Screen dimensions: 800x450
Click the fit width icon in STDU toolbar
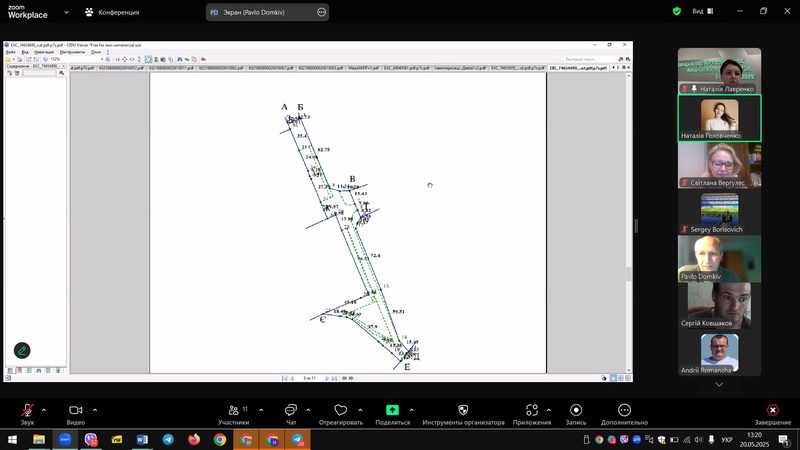tap(132, 59)
